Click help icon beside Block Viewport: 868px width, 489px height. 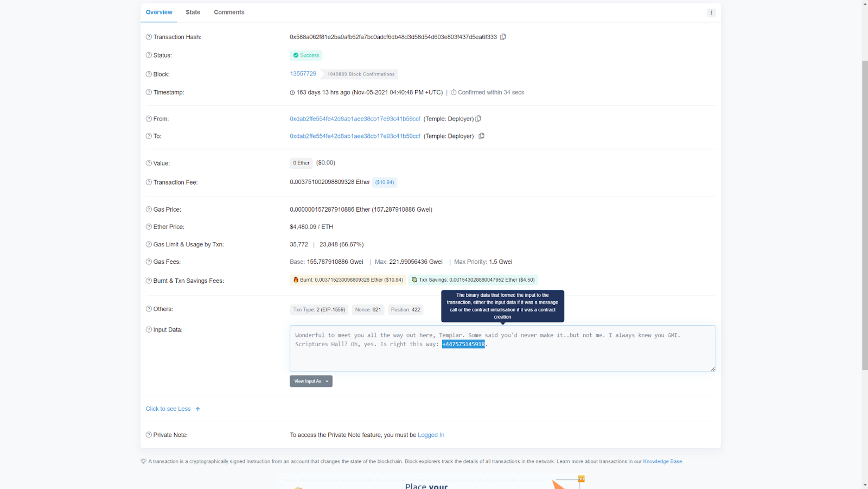[x=149, y=74]
